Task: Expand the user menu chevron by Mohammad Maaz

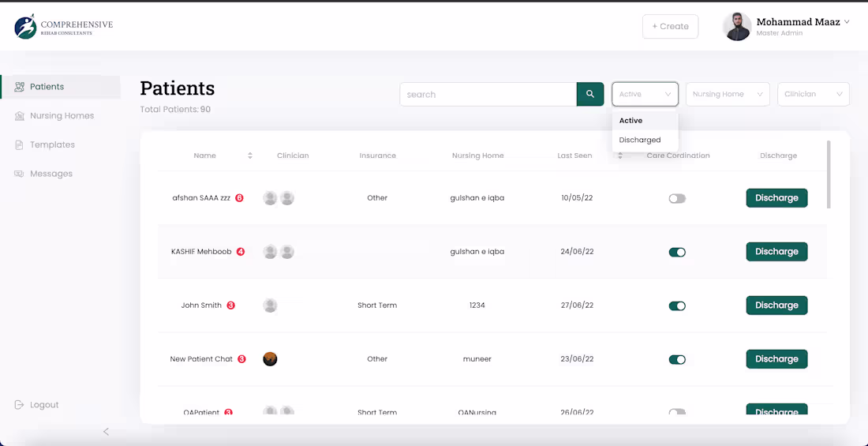Action: click(847, 22)
